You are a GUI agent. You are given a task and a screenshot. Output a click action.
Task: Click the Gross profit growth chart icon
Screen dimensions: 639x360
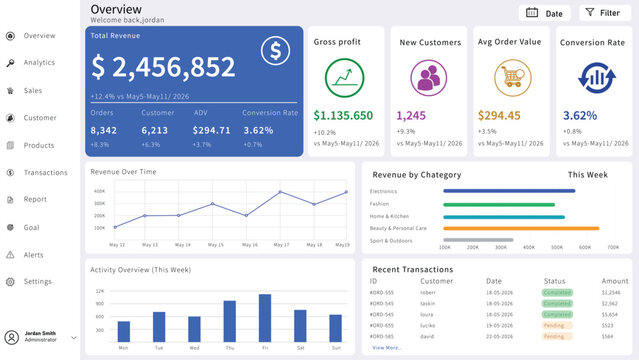point(344,77)
